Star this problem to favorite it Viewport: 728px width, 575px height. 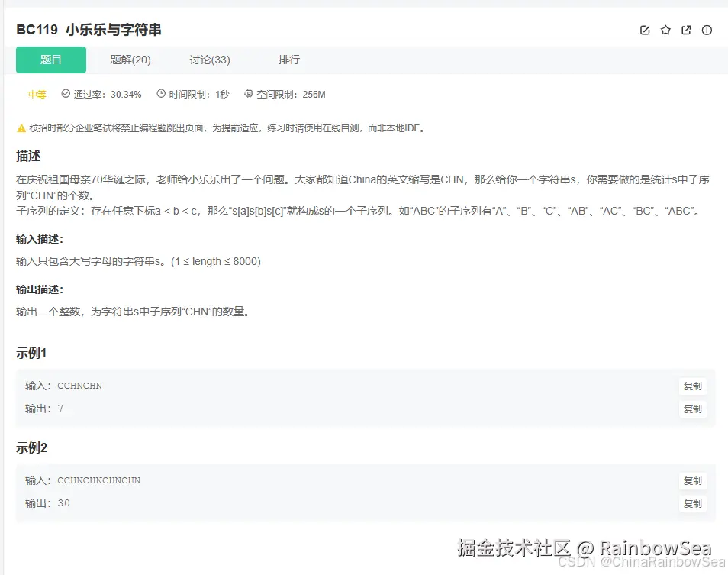pyautogui.click(x=665, y=30)
